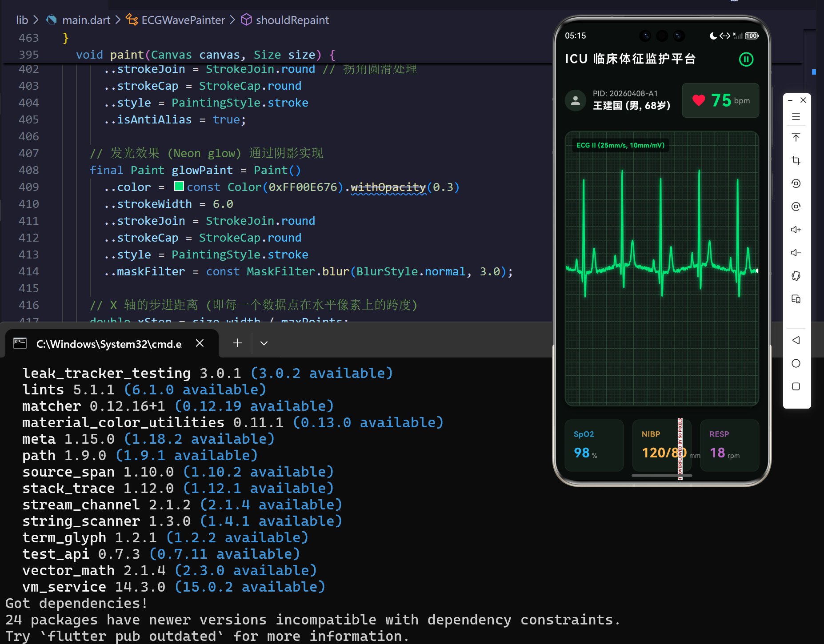This screenshot has width=824, height=644.
Task: Tap the Android back triangle button
Action: coord(796,340)
